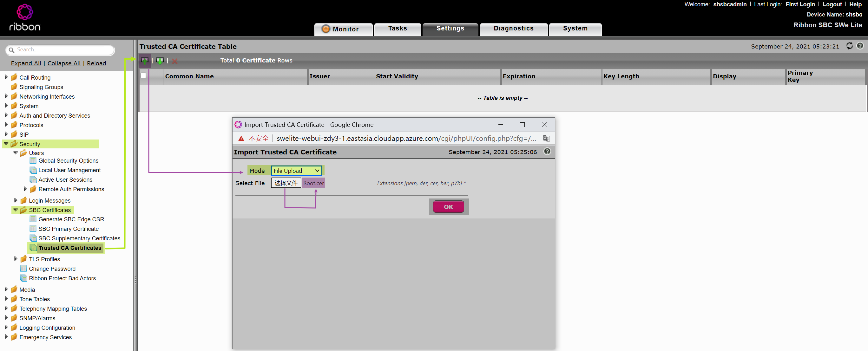The image size is (868, 351).
Task: Click the SBC Primary Certificate page icon
Action: (33, 229)
